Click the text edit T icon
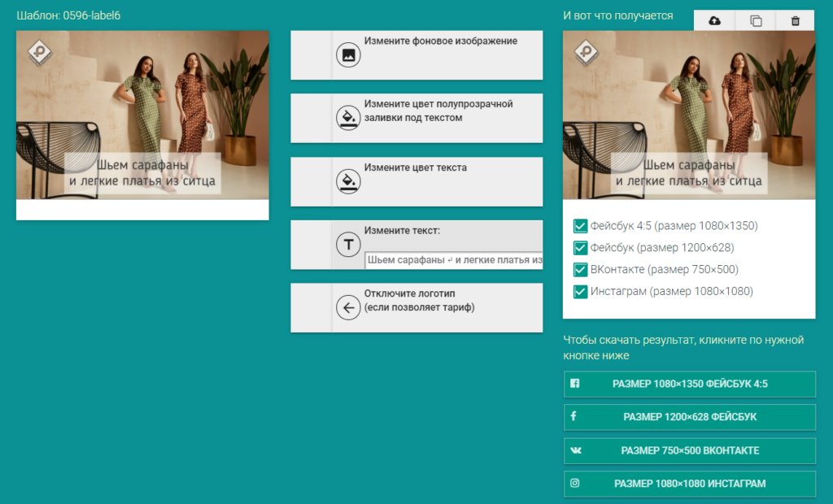This screenshot has height=504, width=833. pos(348,244)
